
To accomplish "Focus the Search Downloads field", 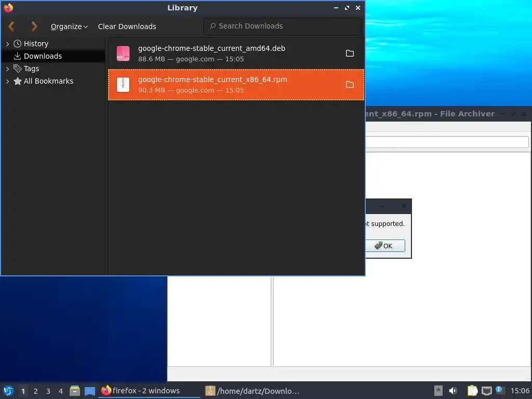I will (283, 26).
